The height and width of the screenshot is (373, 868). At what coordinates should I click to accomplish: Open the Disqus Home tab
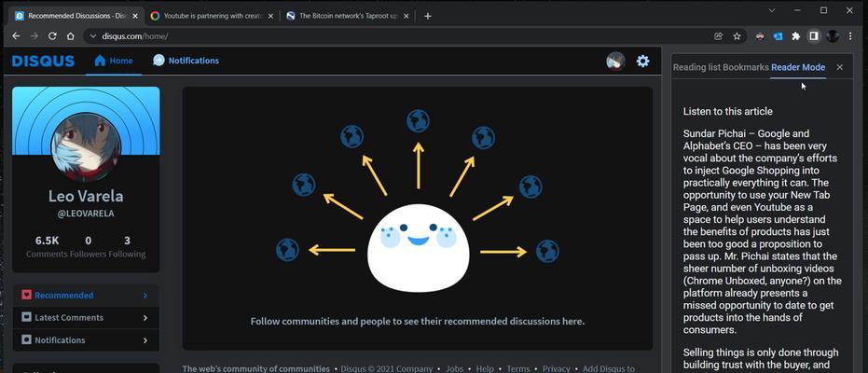click(x=114, y=61)
